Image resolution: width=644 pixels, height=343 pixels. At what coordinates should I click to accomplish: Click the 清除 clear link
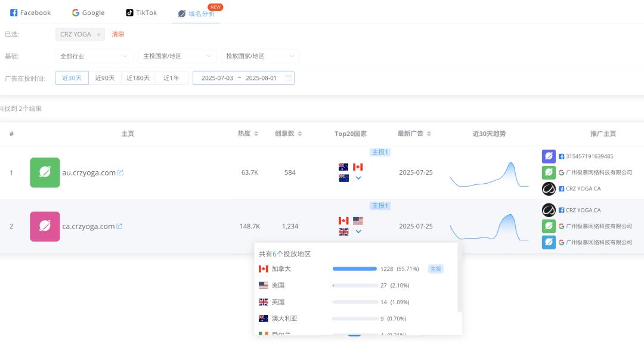point(118,34)
